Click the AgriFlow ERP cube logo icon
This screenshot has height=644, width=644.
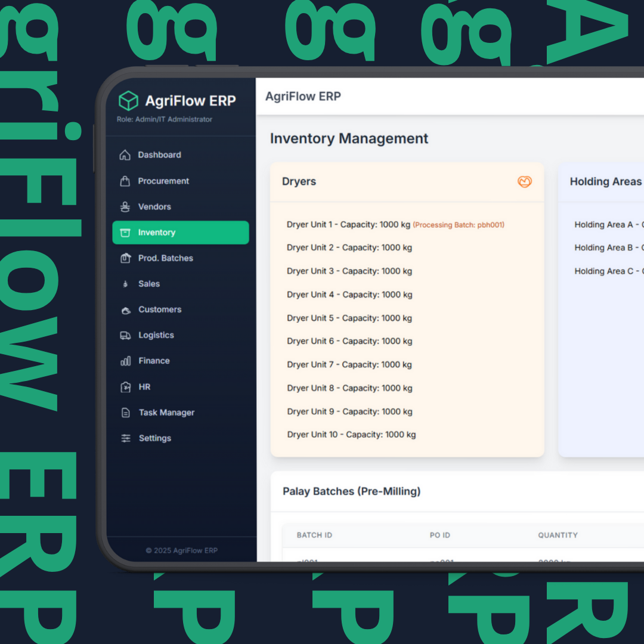[x=128, y=101]
